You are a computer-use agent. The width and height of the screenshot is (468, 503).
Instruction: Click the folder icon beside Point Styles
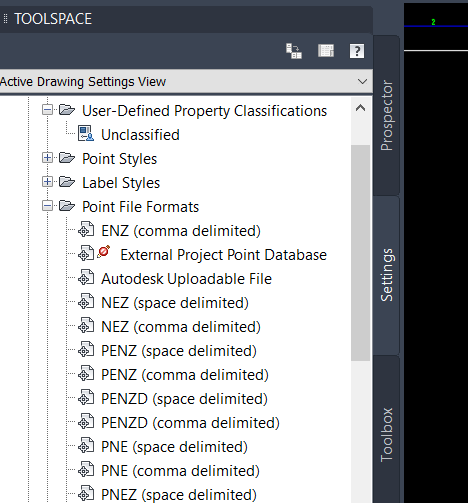(x=67, y=158)
